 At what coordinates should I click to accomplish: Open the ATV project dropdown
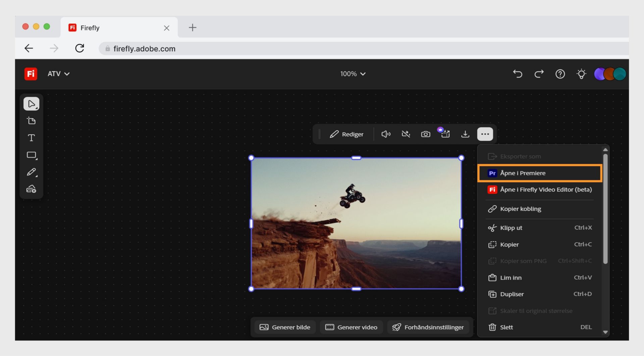pyautogui.click(x=58, y=74)
